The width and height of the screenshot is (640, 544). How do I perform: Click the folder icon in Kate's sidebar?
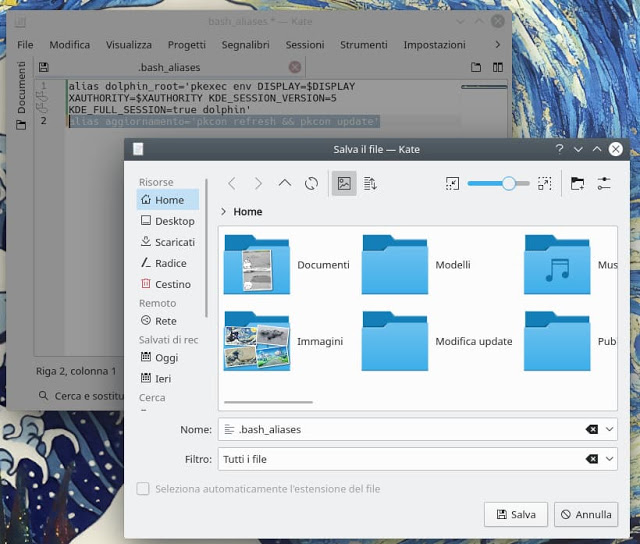pos(21,124)
